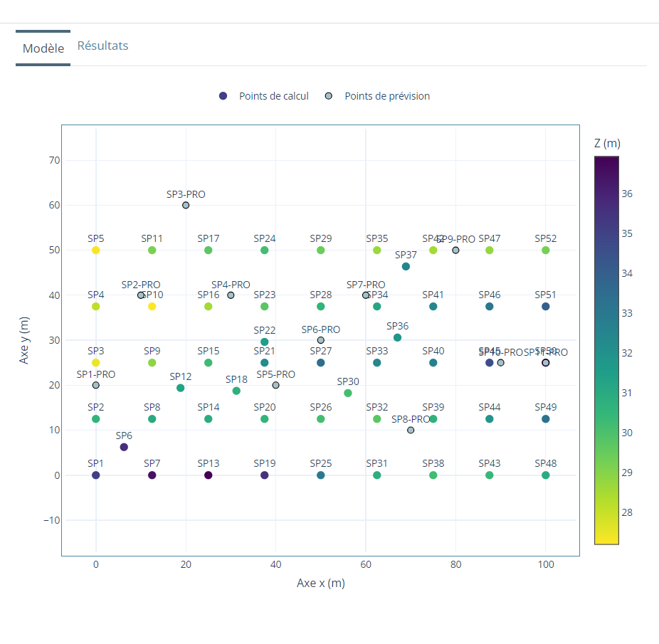The image size is (659, 644).
Task: Select the SP8-PRO prediction point
Action: click(411, 430)
